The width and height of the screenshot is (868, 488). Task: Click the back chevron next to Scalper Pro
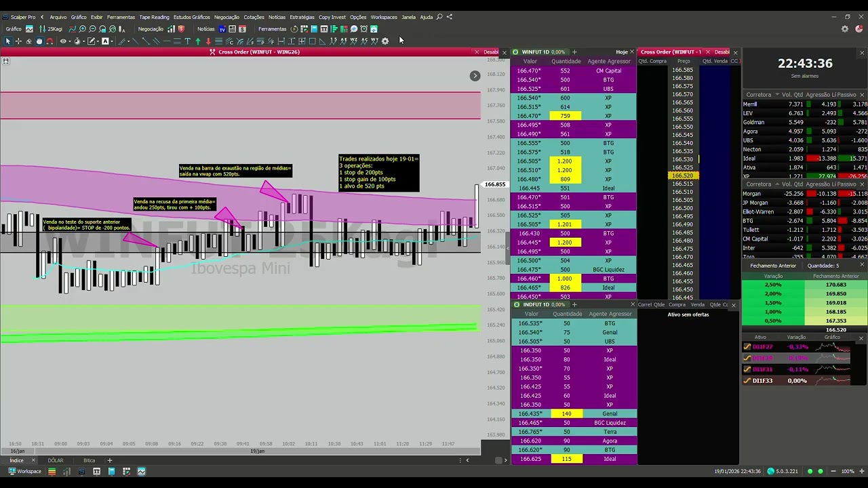pos(42,17)
